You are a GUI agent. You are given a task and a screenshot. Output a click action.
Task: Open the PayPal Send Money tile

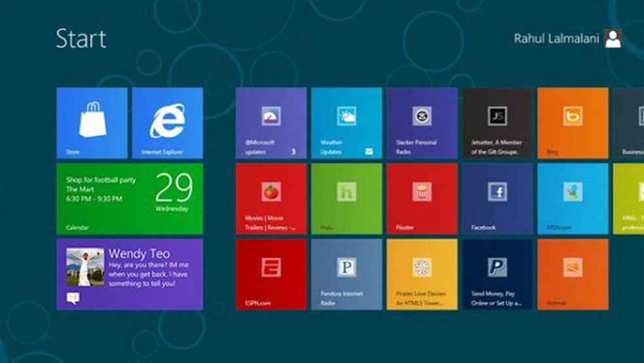pos(497,274)
